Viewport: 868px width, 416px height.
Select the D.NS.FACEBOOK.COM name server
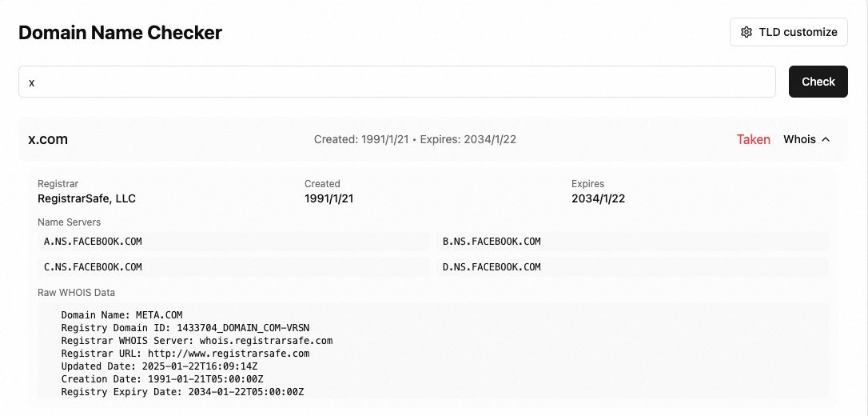492,266
